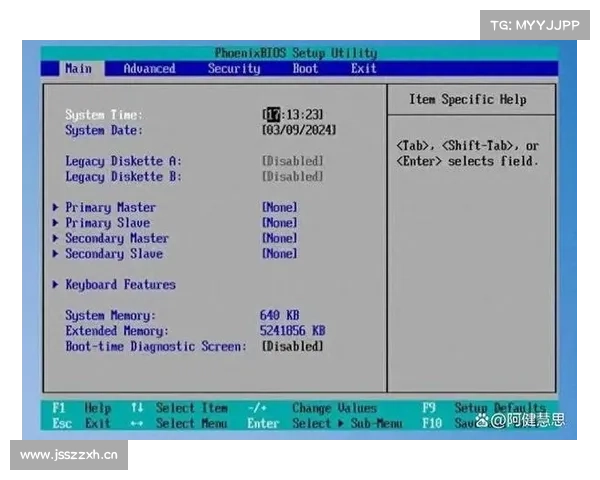Expand the Primary Slave arrow

(55, 223)
